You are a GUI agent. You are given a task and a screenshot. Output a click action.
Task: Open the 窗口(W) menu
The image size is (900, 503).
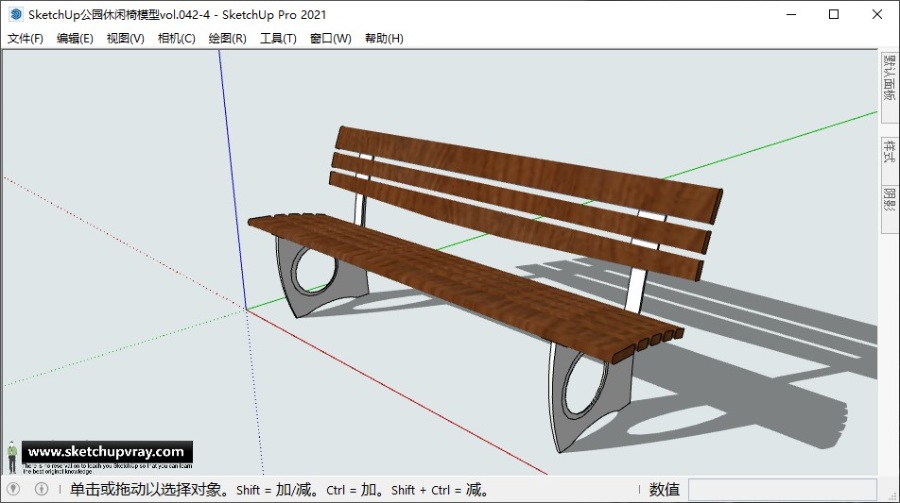(x=331, y=38)
